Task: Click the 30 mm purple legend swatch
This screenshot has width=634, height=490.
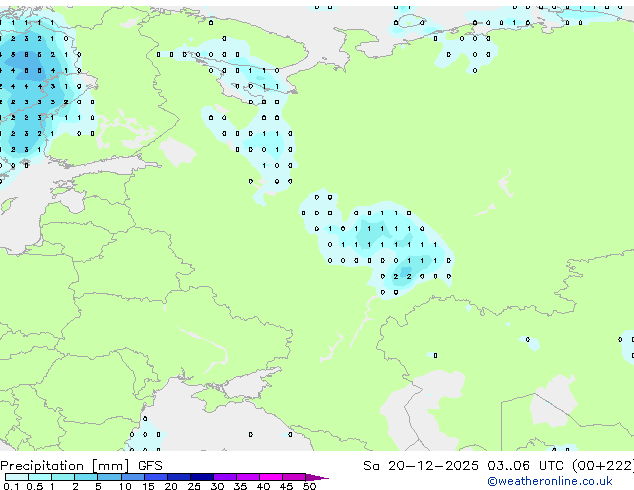Action: pyautogui.click(x=224, y=477)
